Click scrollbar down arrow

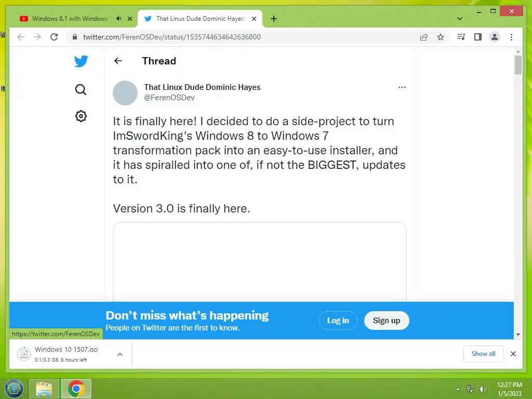coord(518,335)
